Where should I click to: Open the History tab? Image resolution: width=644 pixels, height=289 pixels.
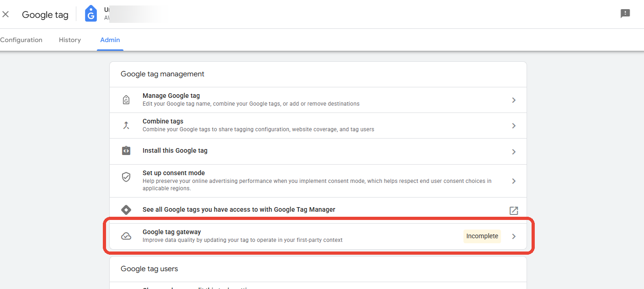(70, 40)
